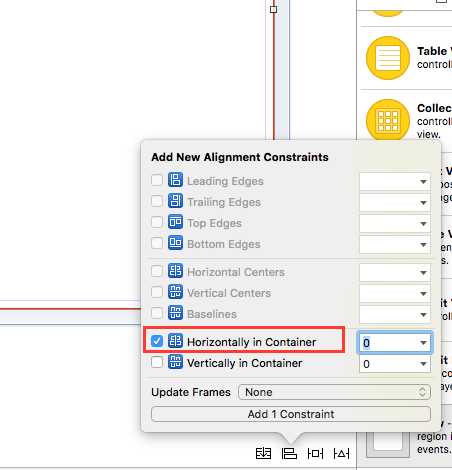Image resolution: width=452 pixels, height=470 pixels.
Task: Expand Horizontally in Container value dropdown
Action: (423, 343)
